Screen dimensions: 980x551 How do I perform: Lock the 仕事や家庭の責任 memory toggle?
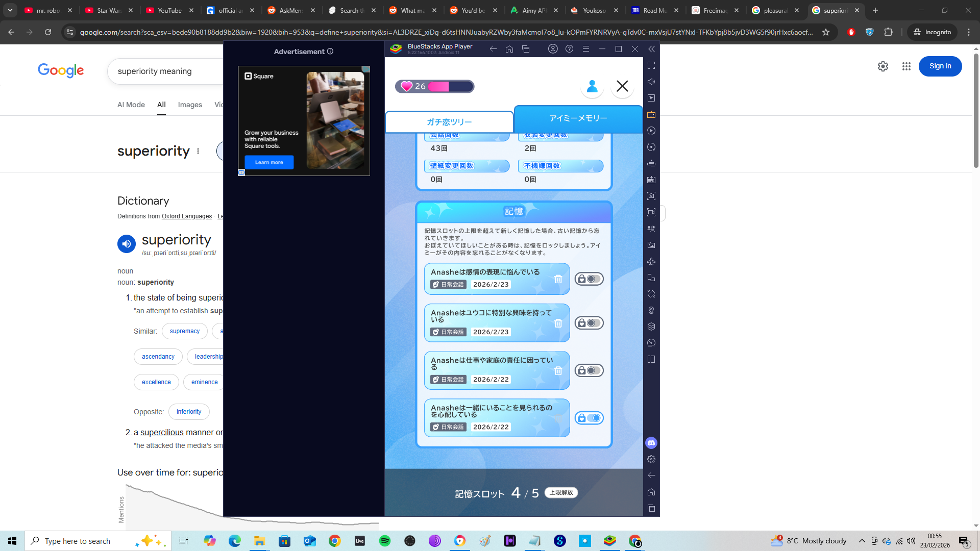(x=589, y=370)
